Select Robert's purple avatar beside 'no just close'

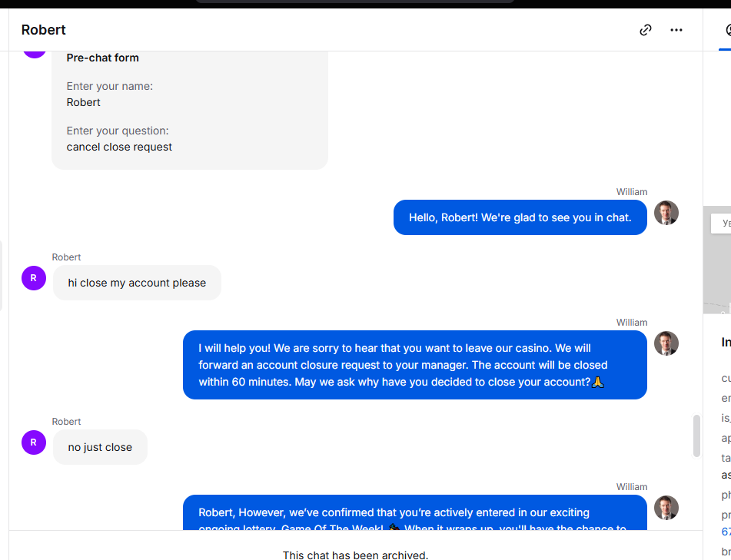pos(34,442)
